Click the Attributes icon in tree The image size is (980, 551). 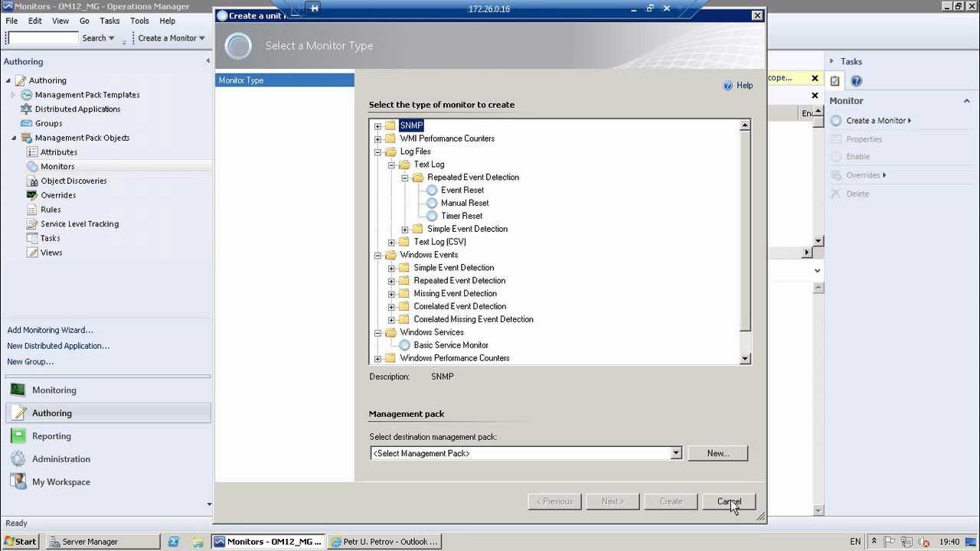32,152
